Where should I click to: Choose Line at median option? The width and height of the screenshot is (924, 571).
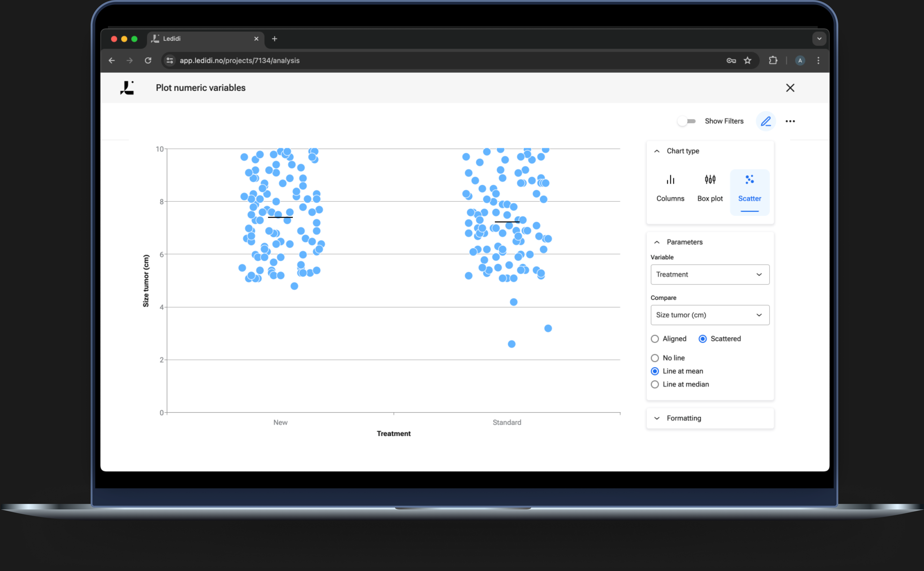[x=655, y=384]
